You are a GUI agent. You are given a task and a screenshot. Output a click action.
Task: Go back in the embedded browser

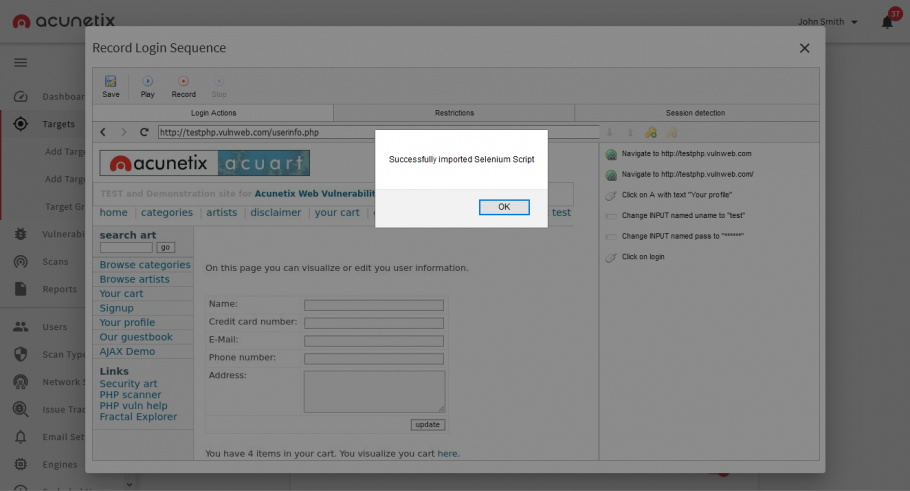pyautogui.click(x=103, y=132)
